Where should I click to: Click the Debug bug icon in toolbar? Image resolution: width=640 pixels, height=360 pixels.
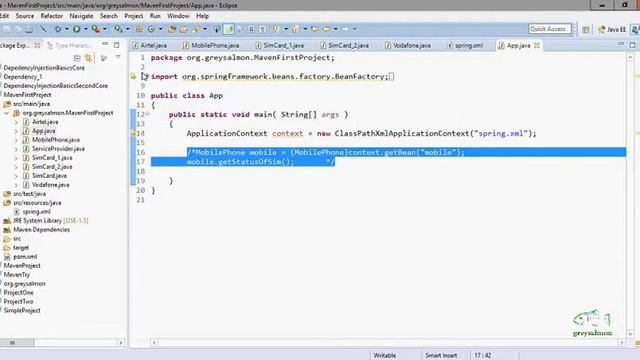click(x=58, y=29)
